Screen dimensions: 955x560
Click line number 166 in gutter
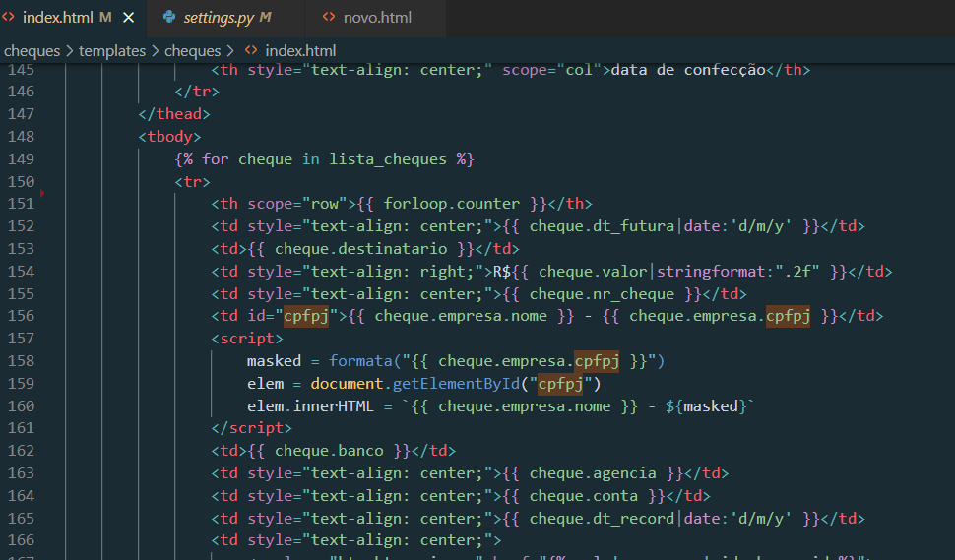(22, 540)
